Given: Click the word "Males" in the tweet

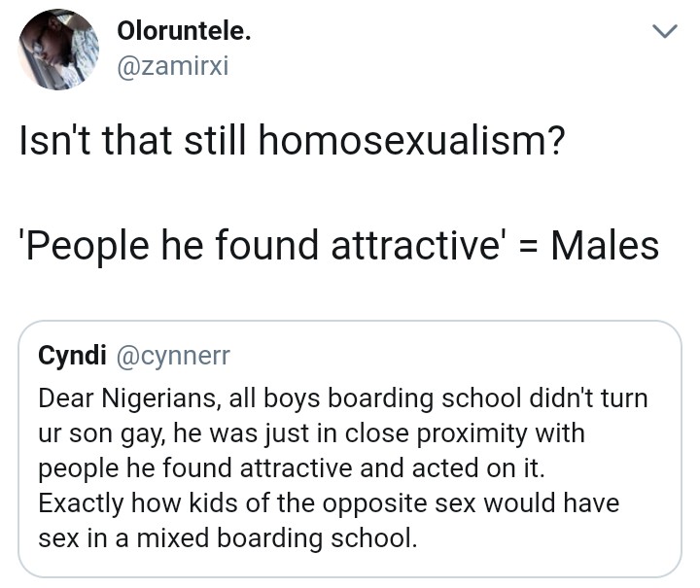Looking at the screenshot, I should tap(605, 246).
